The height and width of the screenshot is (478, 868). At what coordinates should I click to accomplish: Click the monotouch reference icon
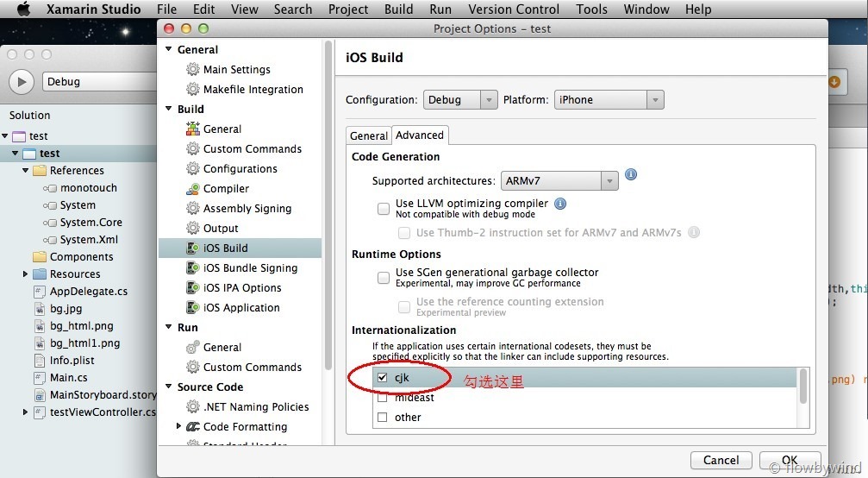pos(50,188)
